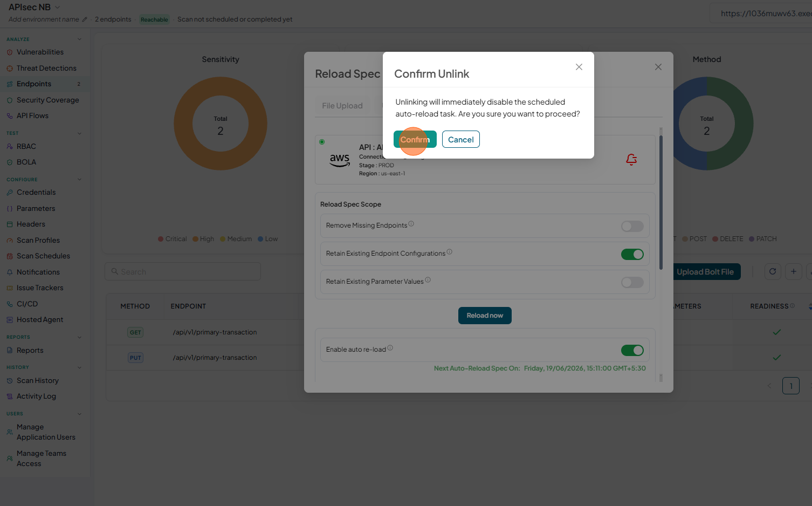The image size is (812, 506).
Task: Click the info icon beside Retain Existing Parameter Values
Action: tap(428, 280)
